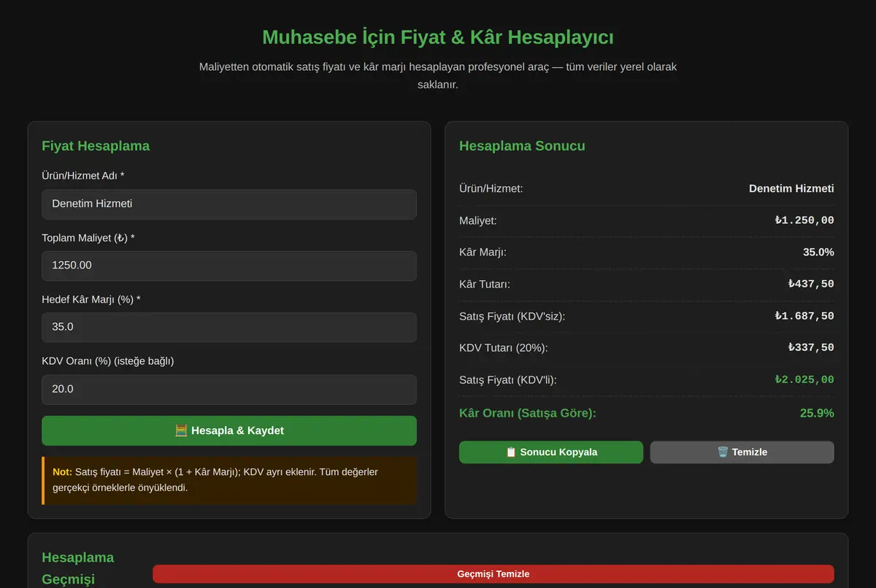Screen dimensions: 876x588
Task: Select the Kâr Marjı value 35.0%
Action: pyautogui.click(x=818, y=252)
